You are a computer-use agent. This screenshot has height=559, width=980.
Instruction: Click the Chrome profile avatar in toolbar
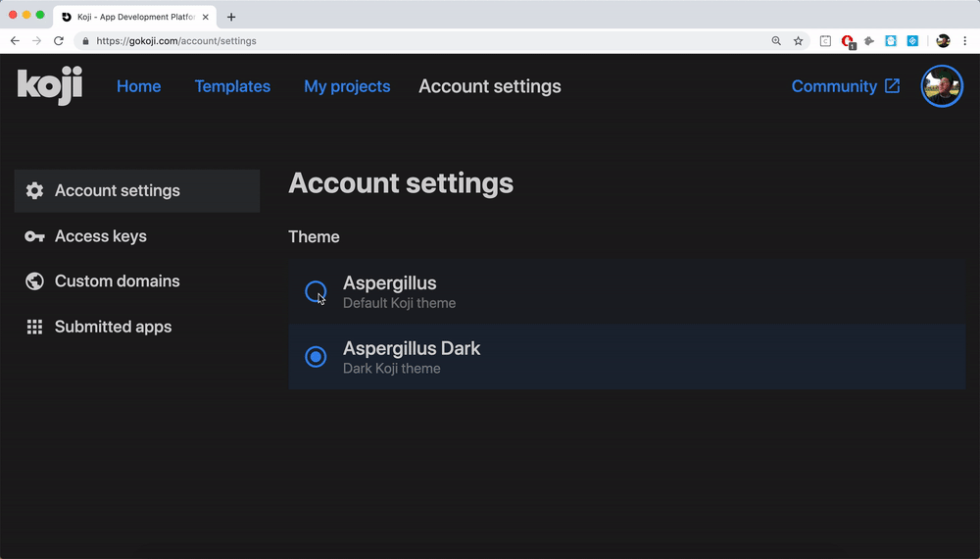tap(943, 41)
